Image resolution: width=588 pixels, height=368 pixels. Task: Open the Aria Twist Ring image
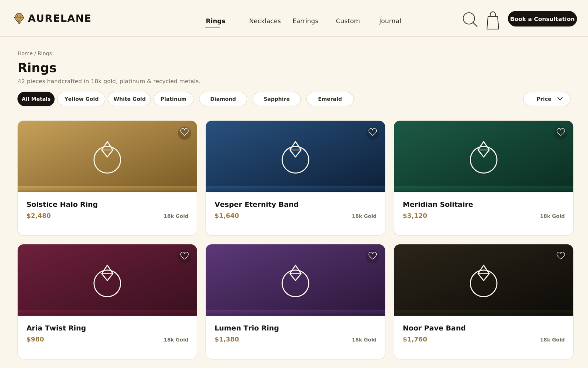(x=107, y=280)
